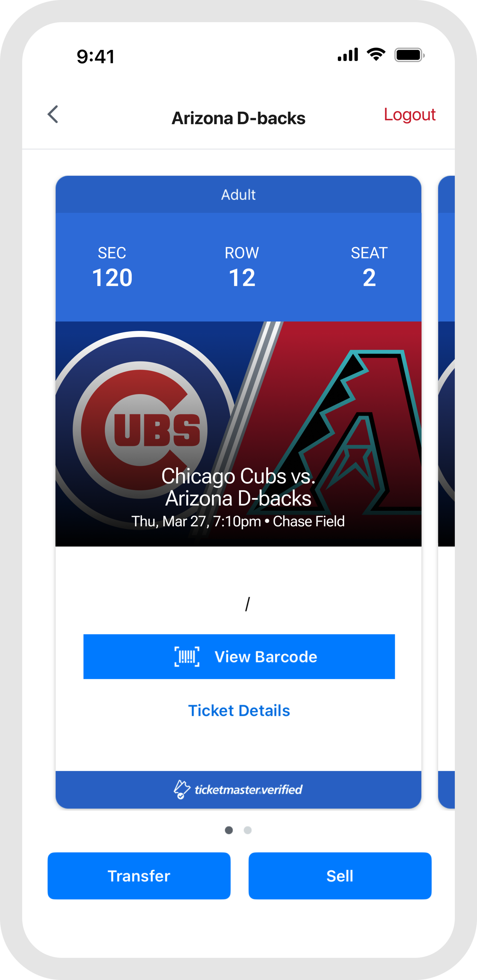The width and height of the screenshot is (477, 980).
Task: Tap the back chevron icon
Action: pyautogui.click(x=53, y=114)
